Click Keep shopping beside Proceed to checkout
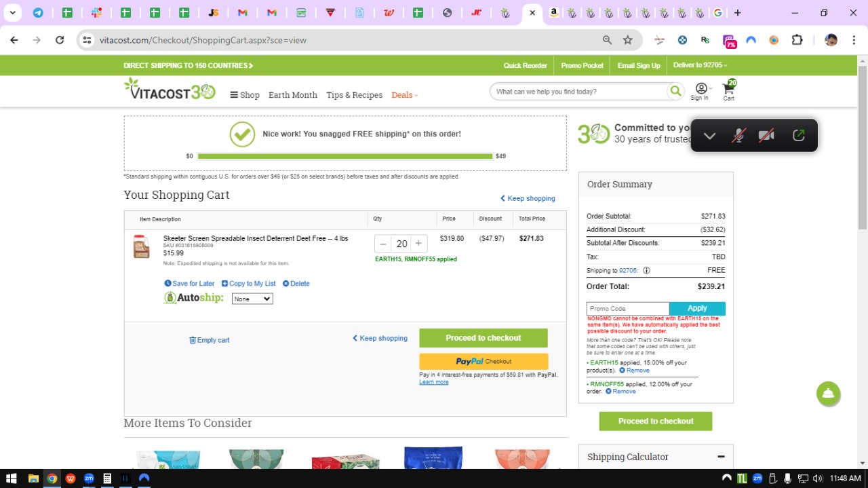This screenshot has width=868, height=488. pyautogui.click(x=380, y=338)
